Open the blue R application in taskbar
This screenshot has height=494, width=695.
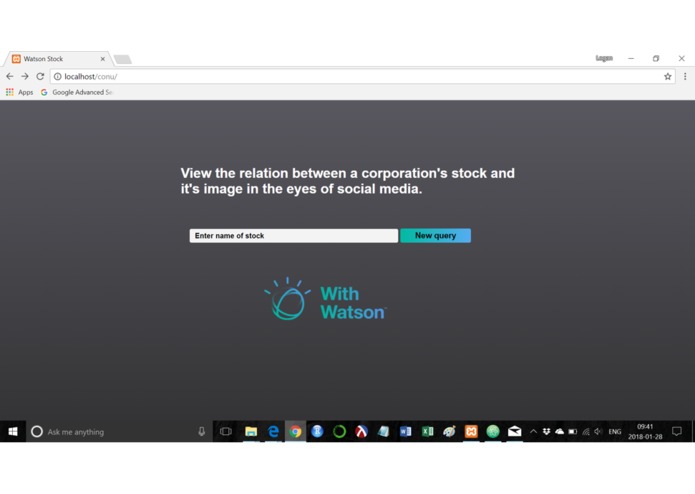[317, 432]
